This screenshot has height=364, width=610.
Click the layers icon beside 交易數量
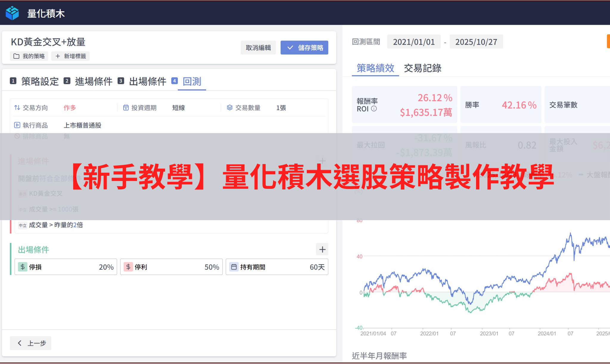229,108
